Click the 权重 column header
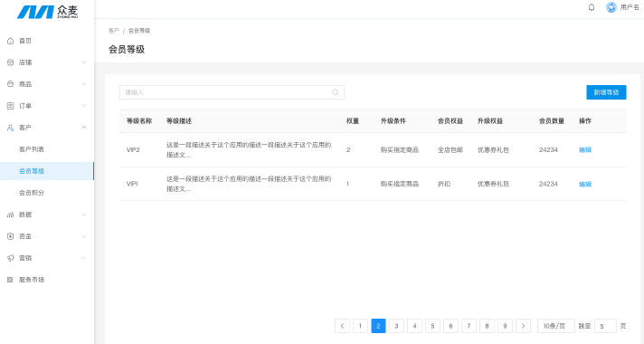 coord(353,120)
